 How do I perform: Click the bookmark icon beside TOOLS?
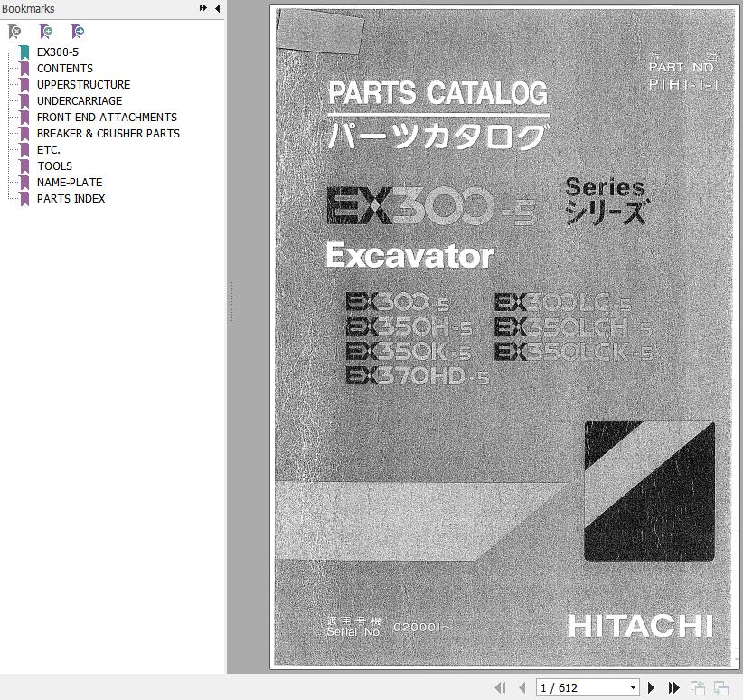point(24,166)
